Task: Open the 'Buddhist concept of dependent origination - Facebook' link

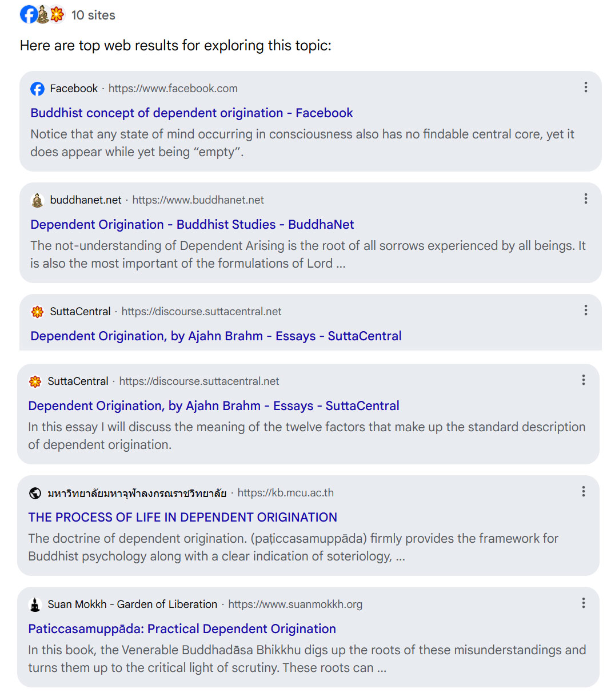Action: click(191, 113)
